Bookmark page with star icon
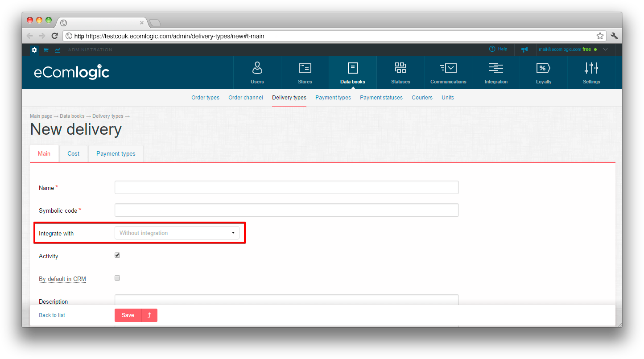Viewport: 644px width, 359px height. click(x=600, y=36)
